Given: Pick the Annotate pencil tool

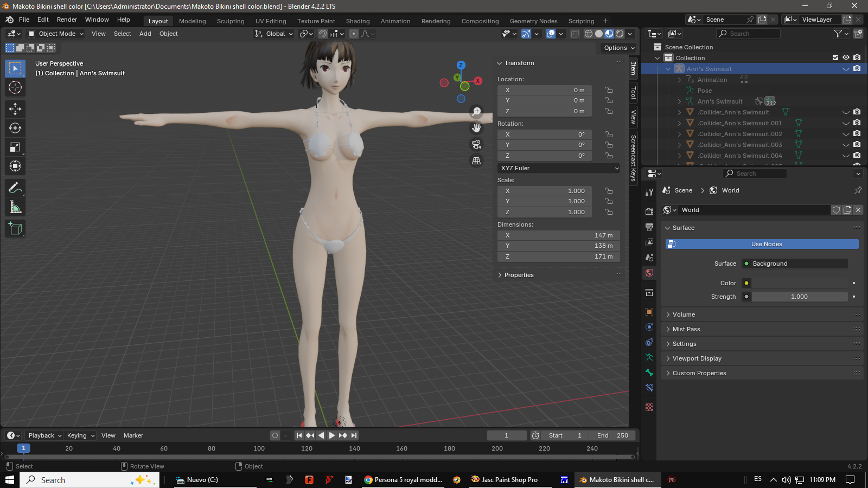Looking at the screenshot, I should click(x=15, y=188).
